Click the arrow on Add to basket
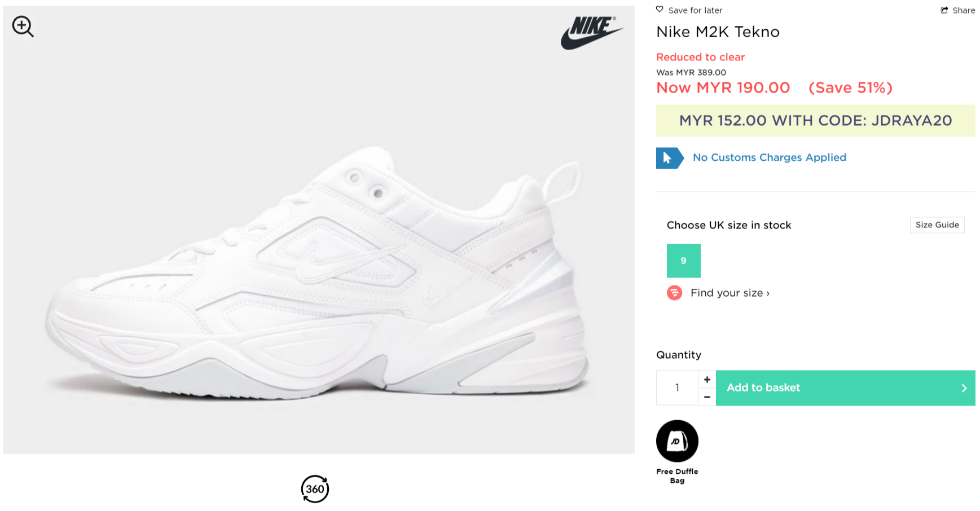980x511 pixels. point(964,388)
